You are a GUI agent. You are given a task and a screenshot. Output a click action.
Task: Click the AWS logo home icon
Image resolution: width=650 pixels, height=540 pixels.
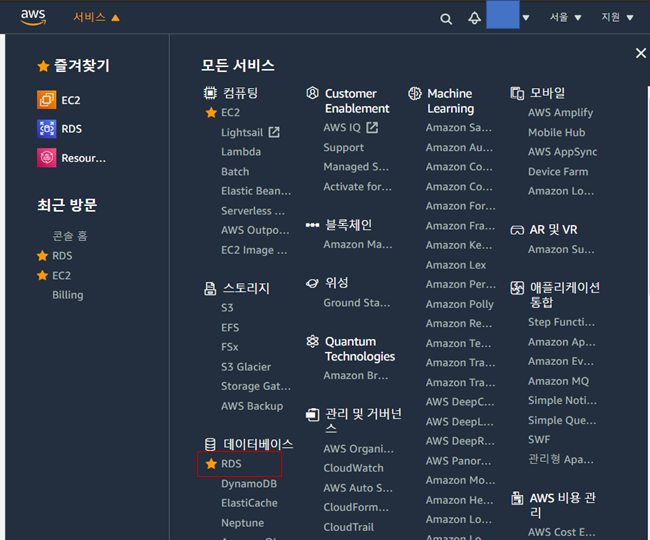[33, 17]
